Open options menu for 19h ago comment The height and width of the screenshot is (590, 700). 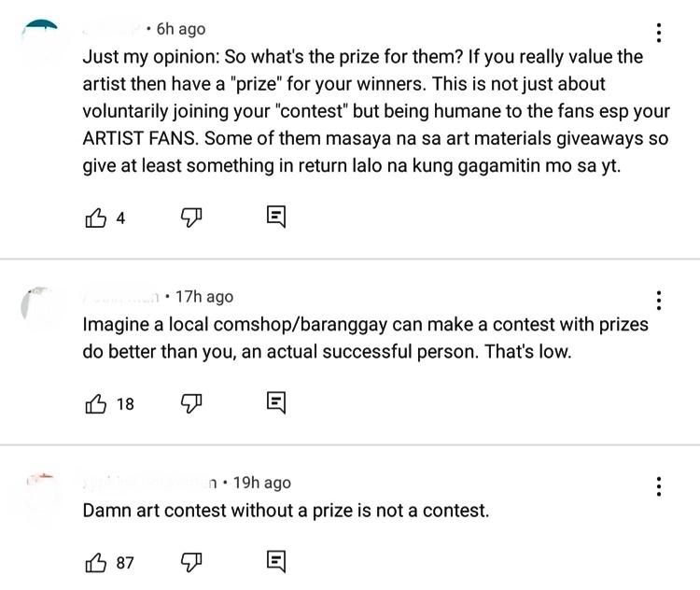[x=659, y=486]
